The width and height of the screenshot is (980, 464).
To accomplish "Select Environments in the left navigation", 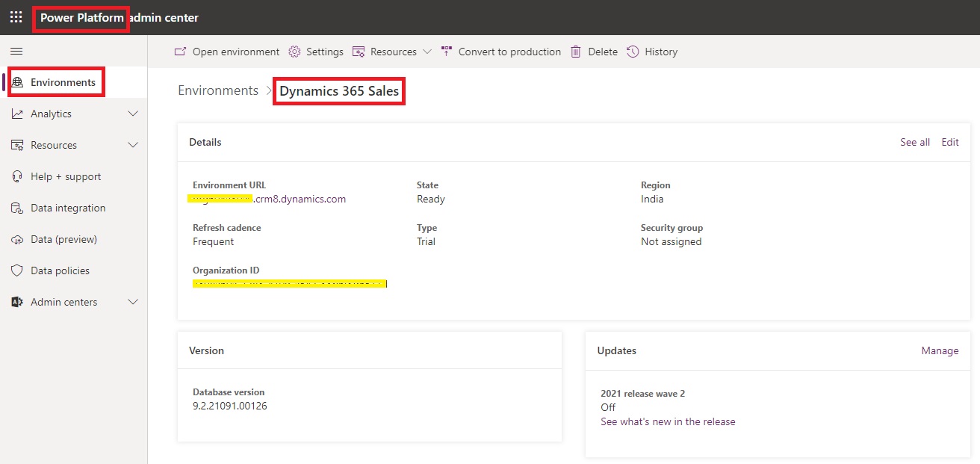I will click(x=63, y=82).
